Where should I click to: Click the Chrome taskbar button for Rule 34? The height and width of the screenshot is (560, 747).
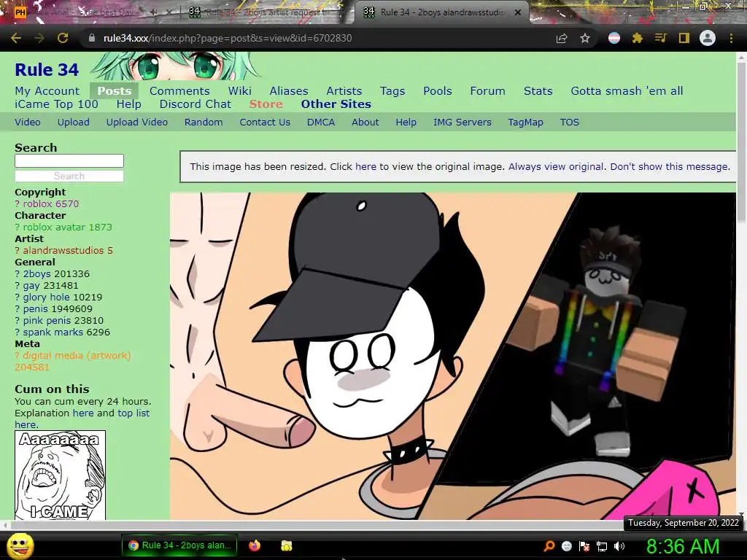coord(179,545)
